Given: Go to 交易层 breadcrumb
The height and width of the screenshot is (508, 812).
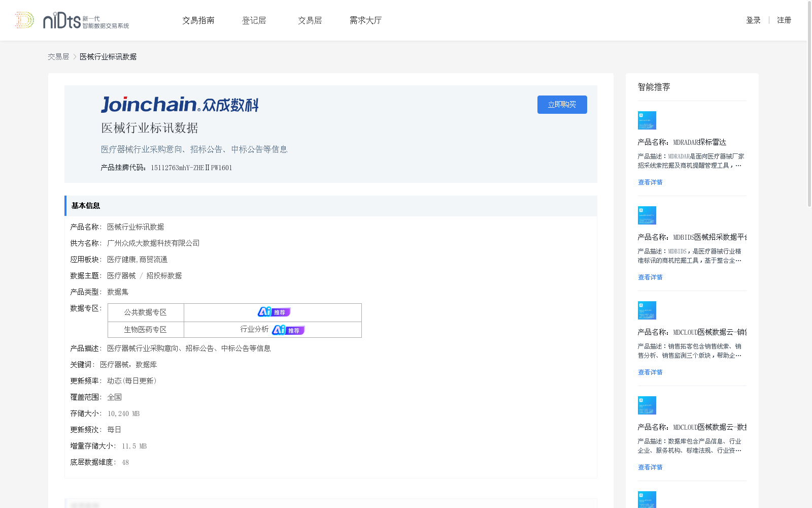Looking at the screenshot, I should 58,57.
